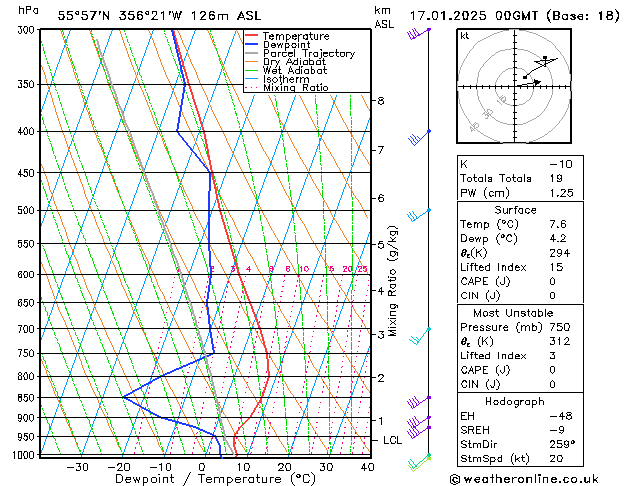
Task: Click the 5 km altitude label
Action: point(381,244)
